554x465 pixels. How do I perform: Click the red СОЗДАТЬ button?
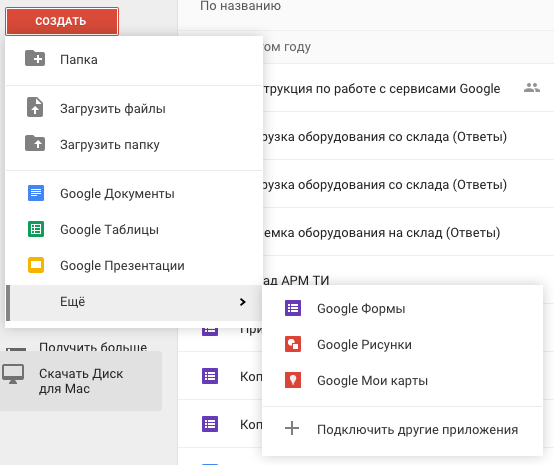pos(62,21)
